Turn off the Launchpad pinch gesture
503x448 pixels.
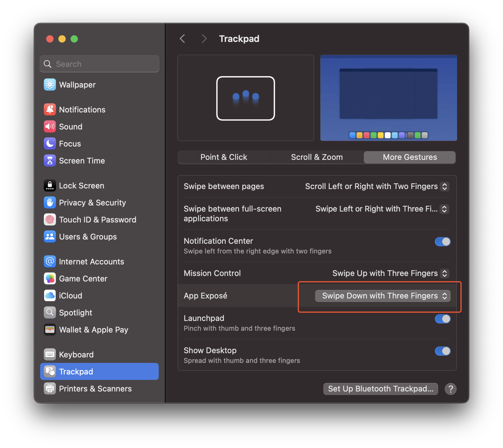442,319
